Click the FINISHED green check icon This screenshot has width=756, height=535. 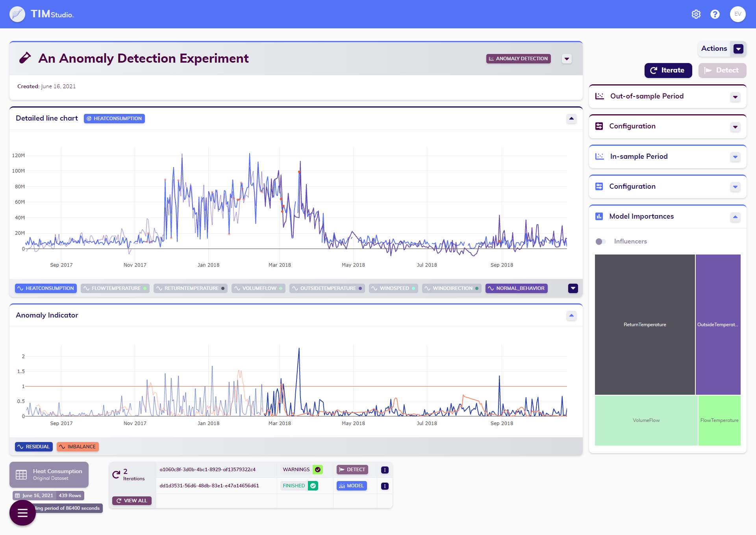tap(313, 486)
